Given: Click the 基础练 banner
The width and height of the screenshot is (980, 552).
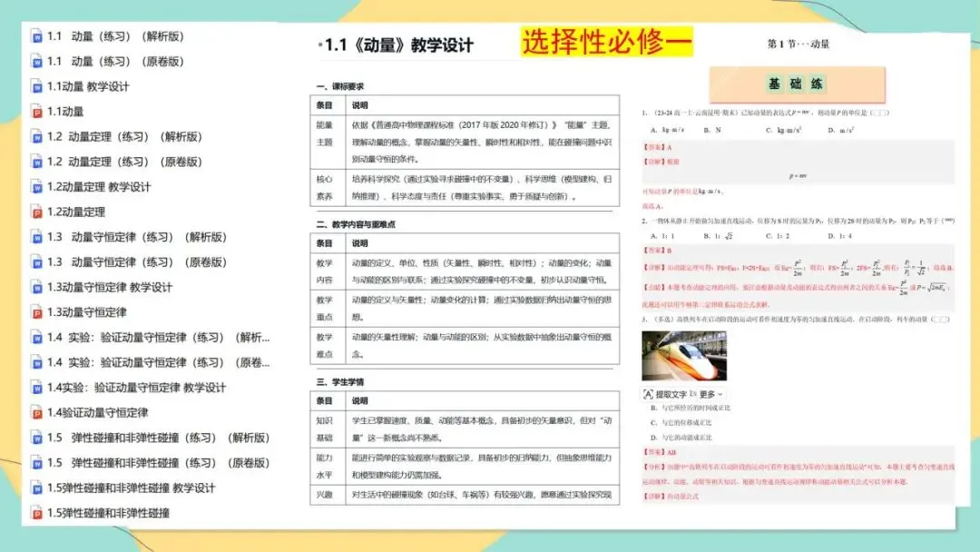Looking at the screenshot, I should 798,84.
